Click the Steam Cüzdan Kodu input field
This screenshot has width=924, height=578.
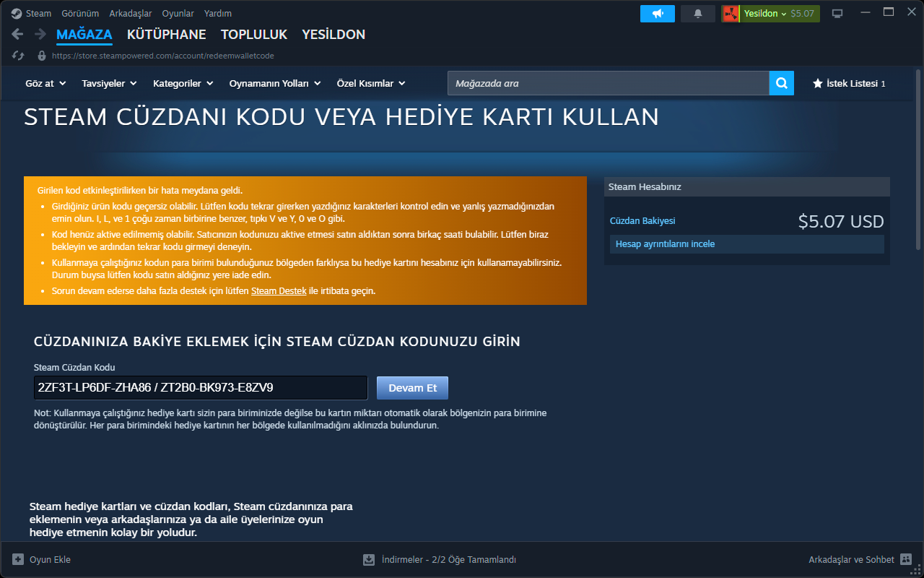[201, 387]
